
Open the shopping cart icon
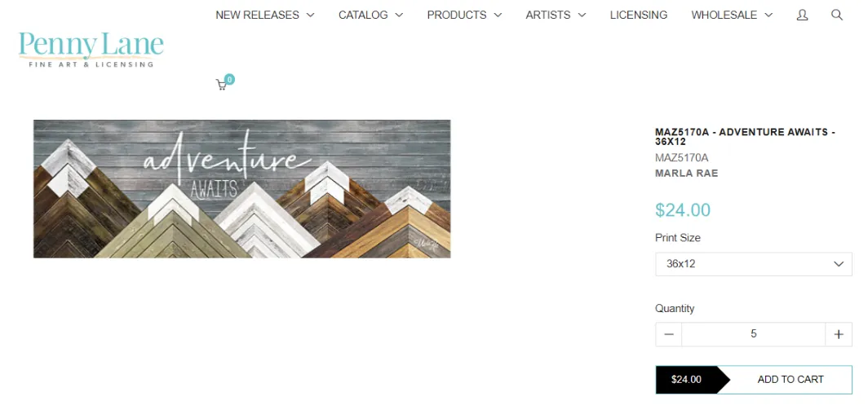click(x=224, y=83)
